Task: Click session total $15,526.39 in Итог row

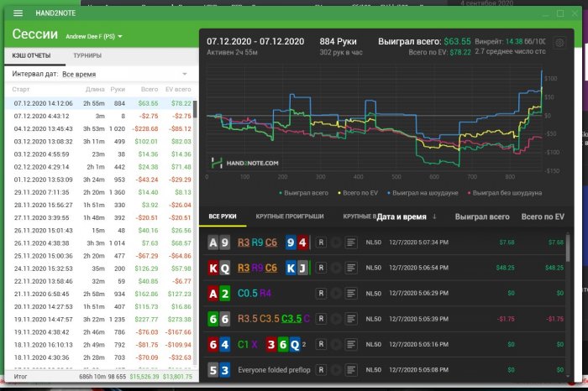Action: [x=144, y=377]
